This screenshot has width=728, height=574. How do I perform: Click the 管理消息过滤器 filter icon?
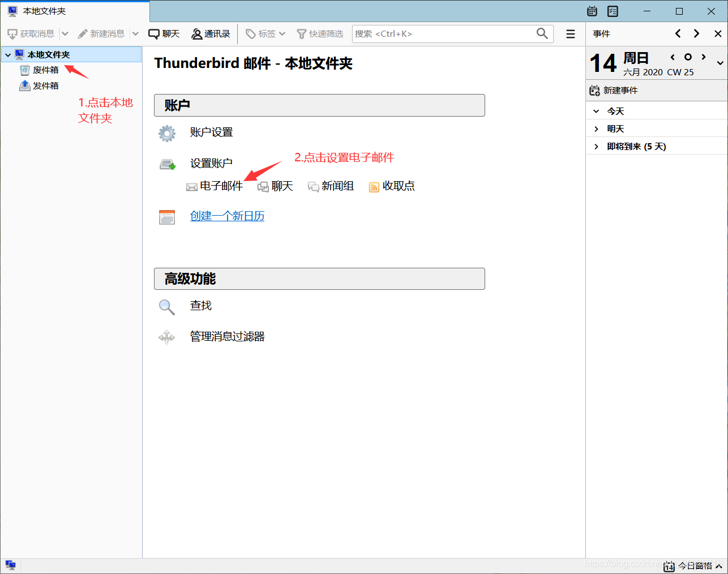click(x=167, y=337)
